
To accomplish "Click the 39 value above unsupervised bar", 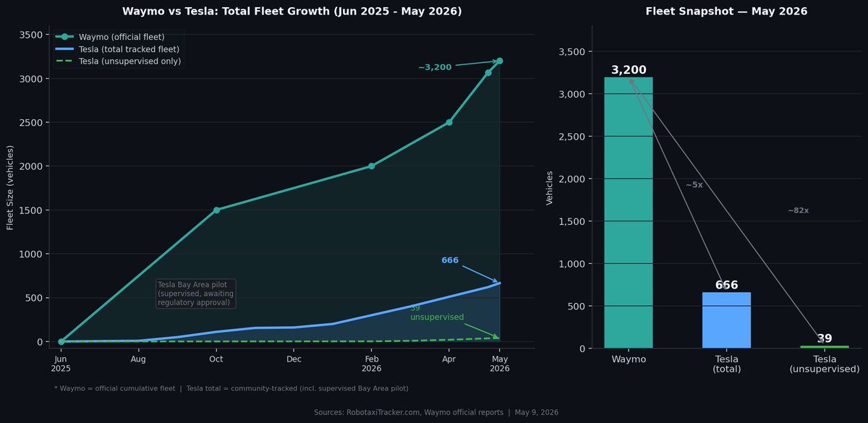I will 825,338.
